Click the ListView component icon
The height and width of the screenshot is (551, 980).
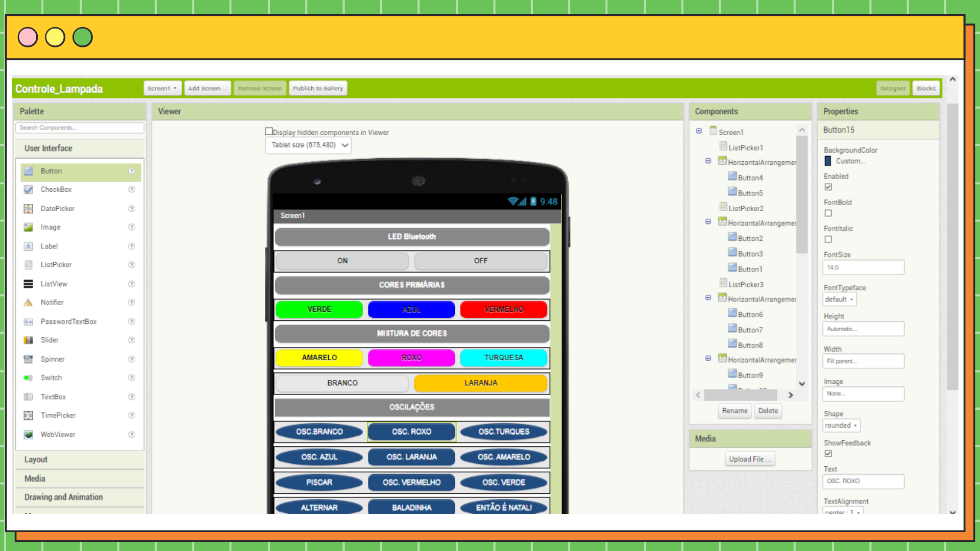coord(29,284)
